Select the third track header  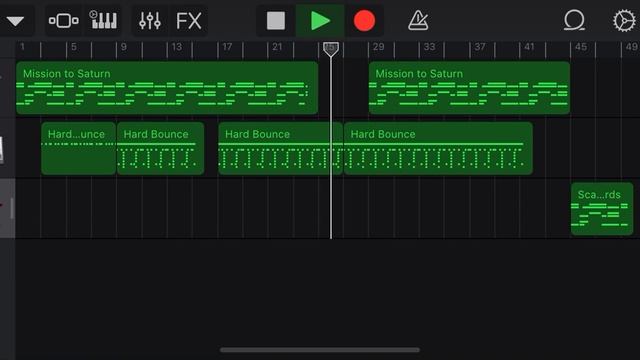coord(8,208)
